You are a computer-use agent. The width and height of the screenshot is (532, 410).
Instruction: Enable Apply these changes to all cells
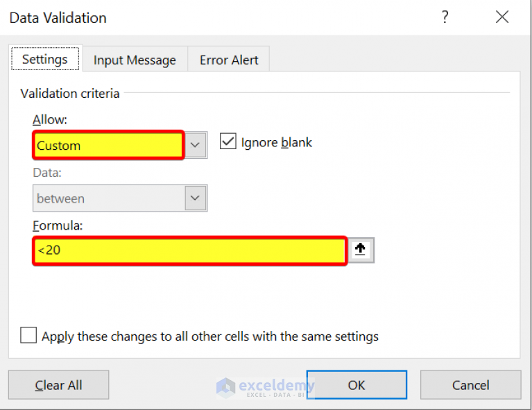coord(28,335)
